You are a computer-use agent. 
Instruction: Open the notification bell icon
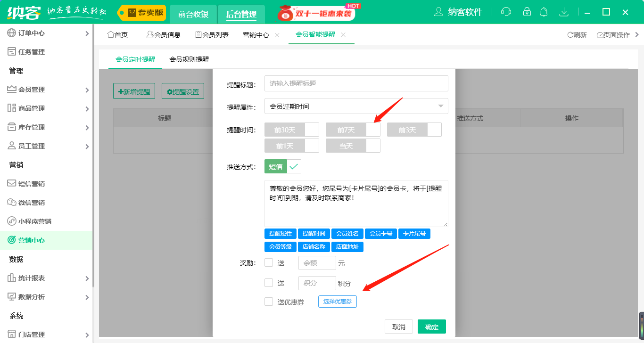pyautogui.click(x=544, y=11)
